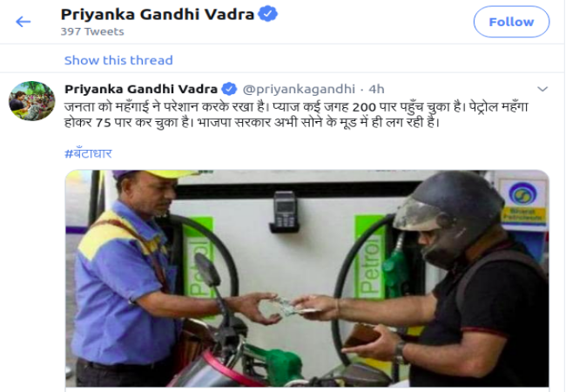Open the petrol pump photo in tweet
This screenshot has height=392, width=566.
(x=307, y=279)
